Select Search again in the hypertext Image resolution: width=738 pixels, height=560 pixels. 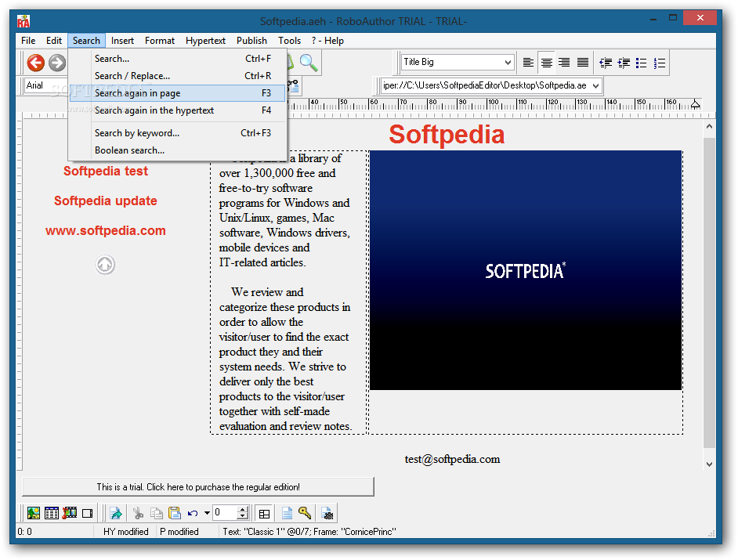coord(177,110)
